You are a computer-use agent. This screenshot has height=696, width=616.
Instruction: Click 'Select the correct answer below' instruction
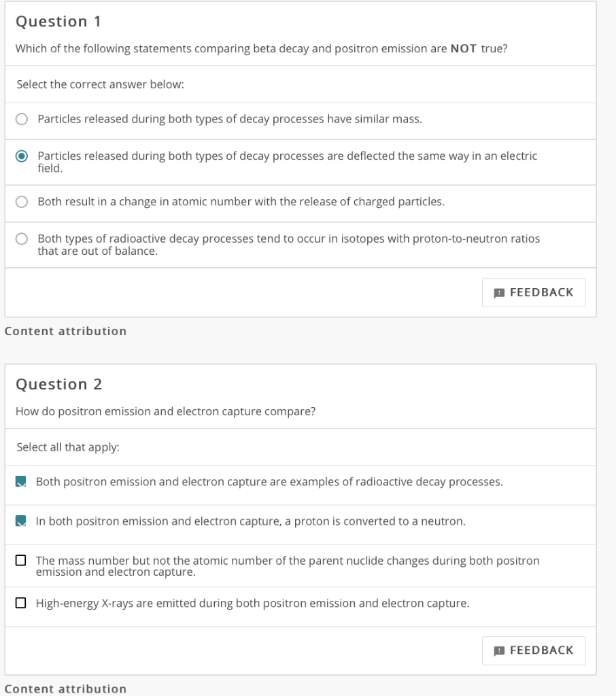(x=100, y=85)
